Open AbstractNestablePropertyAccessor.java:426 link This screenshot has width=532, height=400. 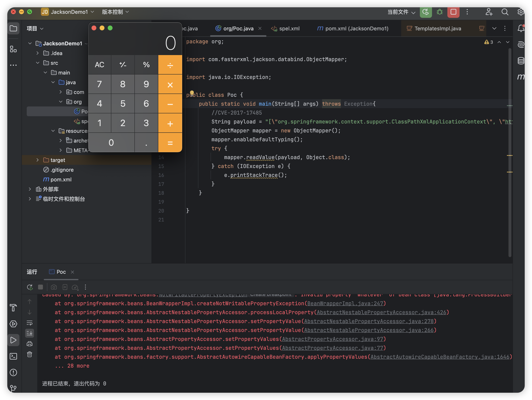tap(381, 312)
